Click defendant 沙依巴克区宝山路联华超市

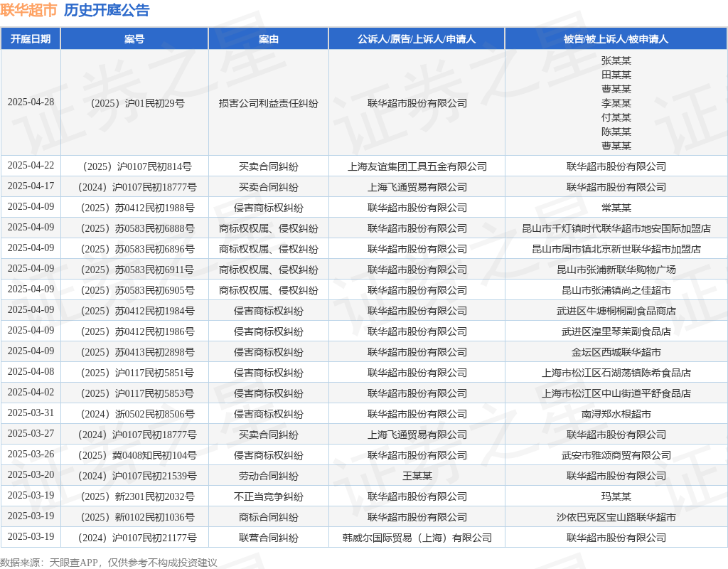click(616, 517)
